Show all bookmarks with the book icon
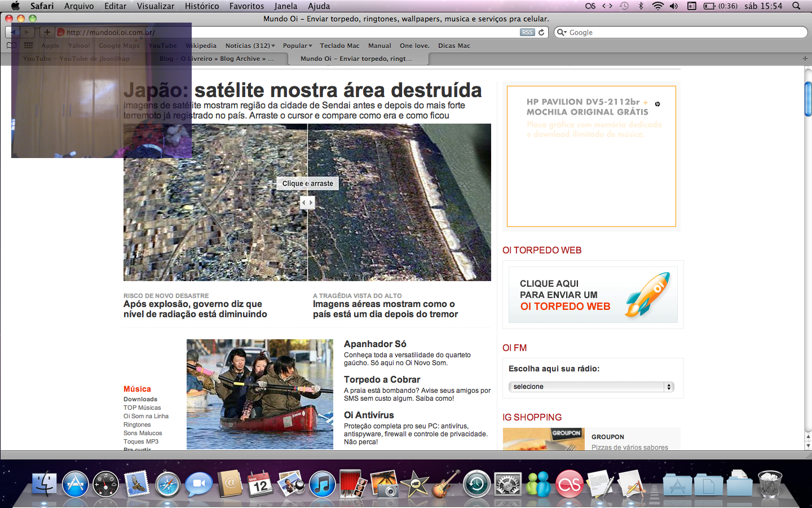Viewport: 812px width, 508px height. click(11, 46)
